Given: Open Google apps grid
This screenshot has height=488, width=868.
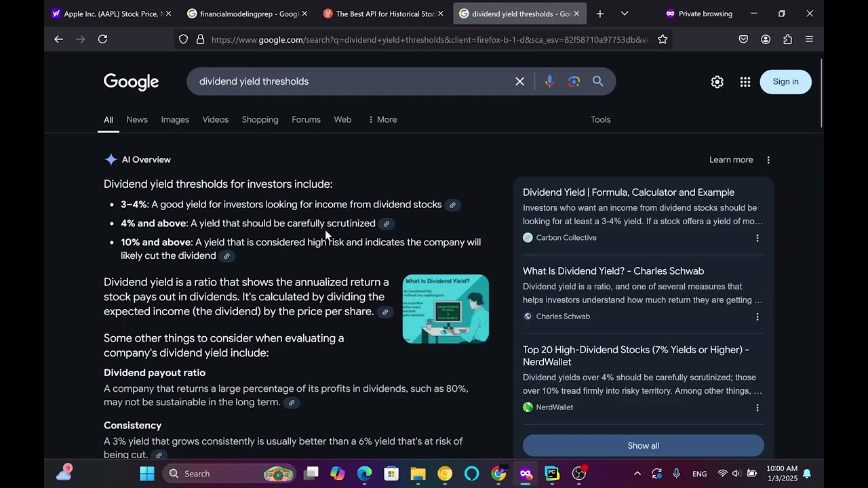Looking at the screenshot, I should [x=745, y=82].
